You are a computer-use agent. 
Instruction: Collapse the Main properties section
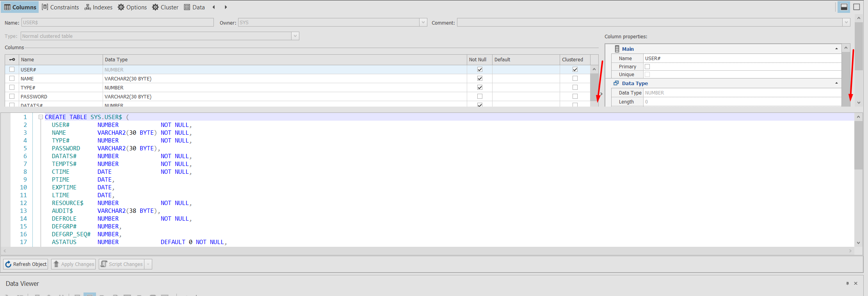click(x=836, y=49)
